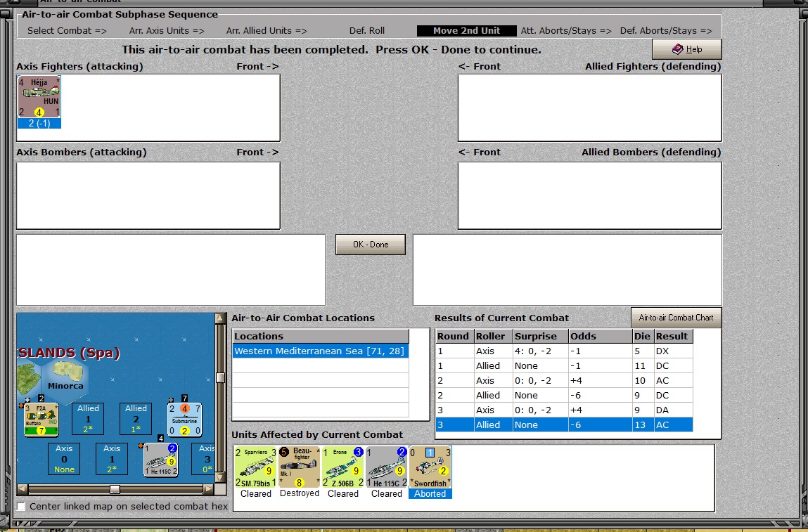Click the mini-map scroll right arrow
The width and height of the screenshot is (808, 532).
[208, 488]
